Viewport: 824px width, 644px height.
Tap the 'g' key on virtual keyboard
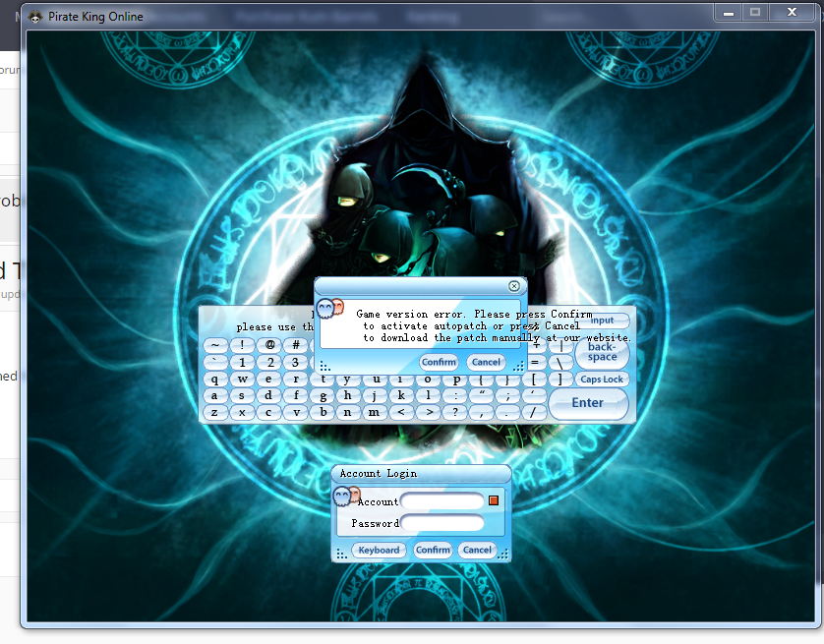pyautogui.click(x=323, y=395)
